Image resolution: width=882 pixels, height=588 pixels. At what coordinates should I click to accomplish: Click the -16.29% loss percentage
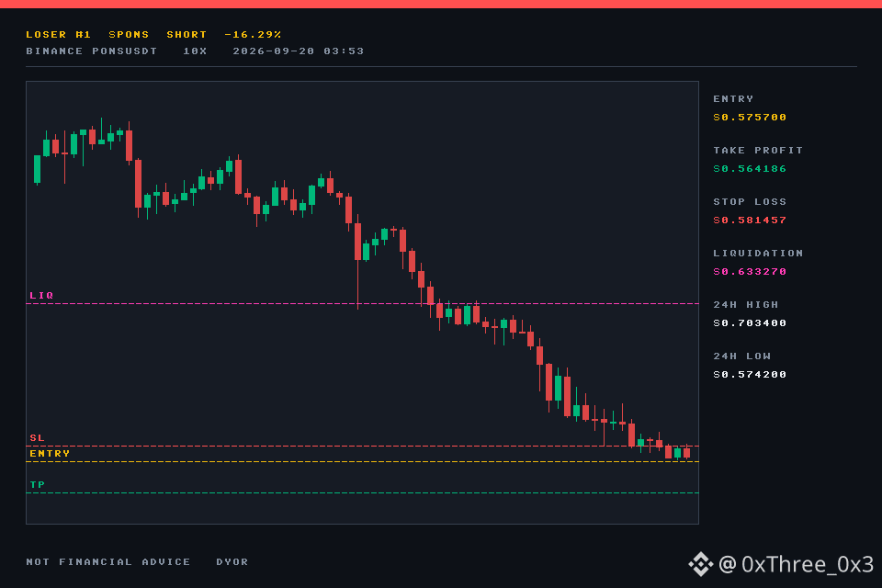[x=253, y=34]
